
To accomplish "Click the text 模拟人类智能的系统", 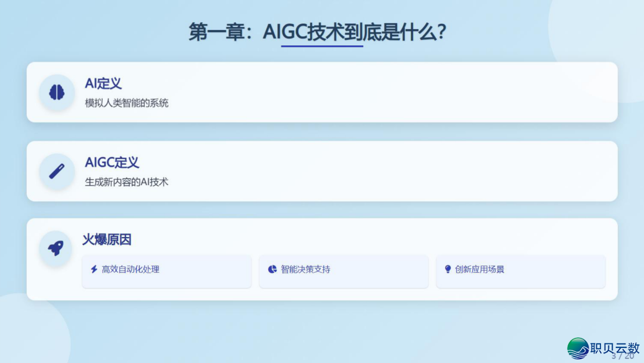I will click(126, 103).
